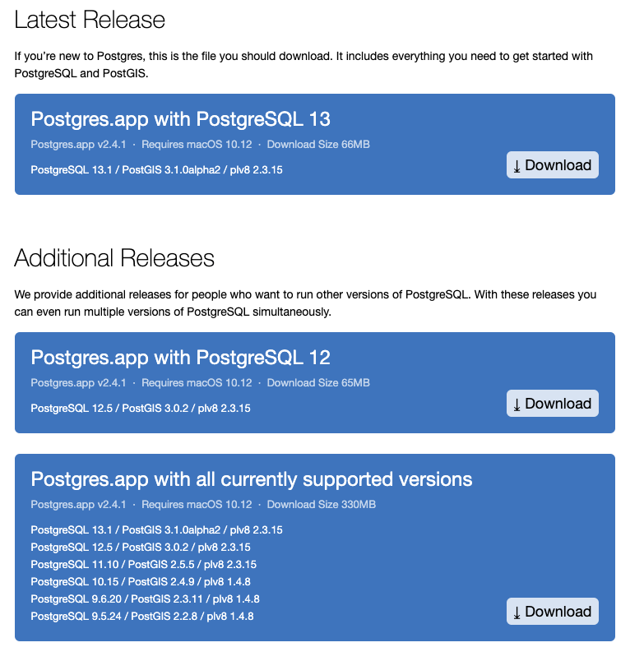This screenshot has height=661, width=644.
Task: Click the Postgres.app with PostgreSQL 13 title
Action: click(x=180, y=119)
